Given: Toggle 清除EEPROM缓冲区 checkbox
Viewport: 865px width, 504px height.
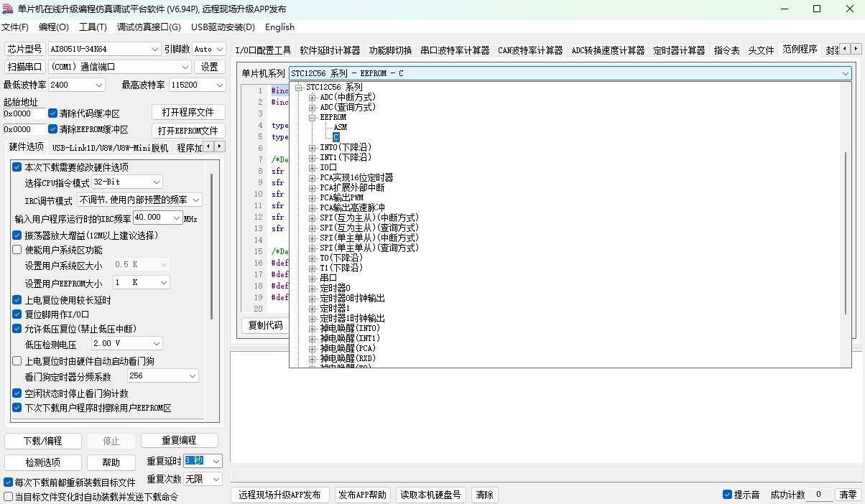Looking at the screenshot, I should coord(52,129).
